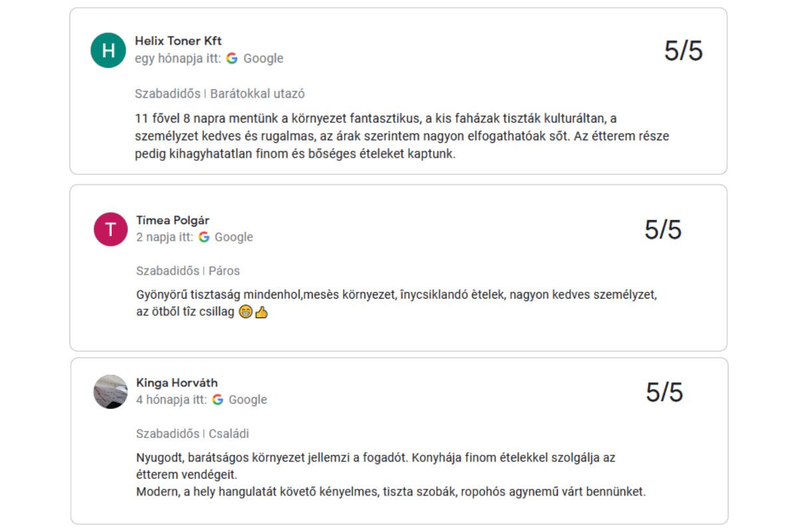The width and height of the screenshot is (798, 532).
Task: Click Google logo in Helix Toner review
Action: click(x=232, y=59)
